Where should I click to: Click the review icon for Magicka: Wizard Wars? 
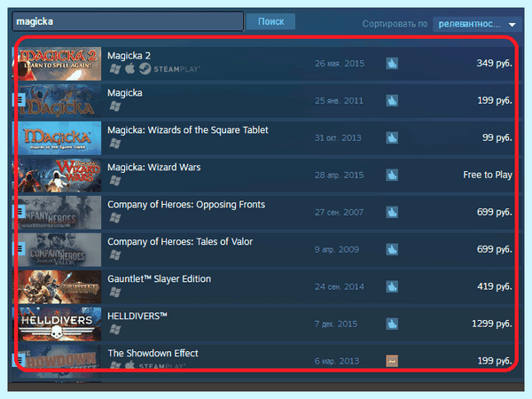(x=392, y=175)
